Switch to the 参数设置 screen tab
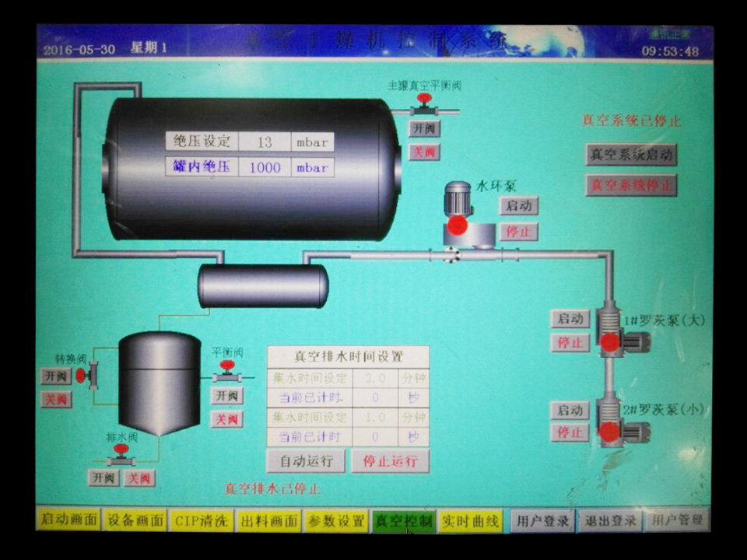The image size is (747, 560). (336, 520)
